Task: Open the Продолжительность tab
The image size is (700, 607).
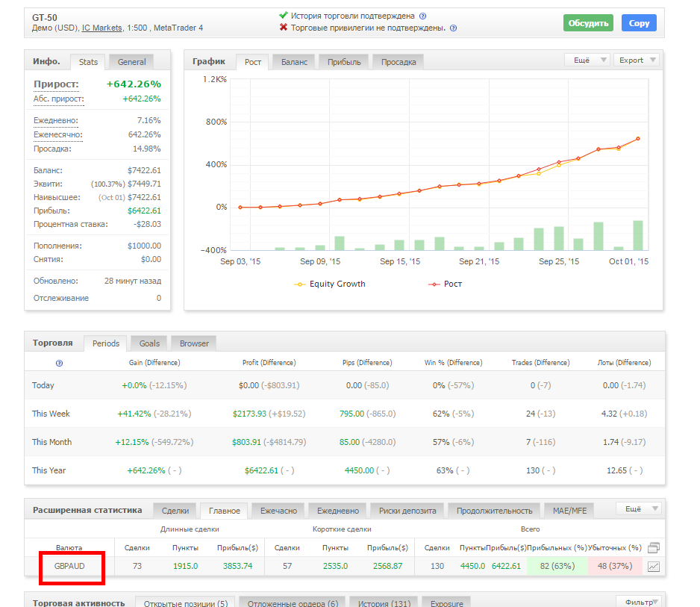Action: (494, 511)
